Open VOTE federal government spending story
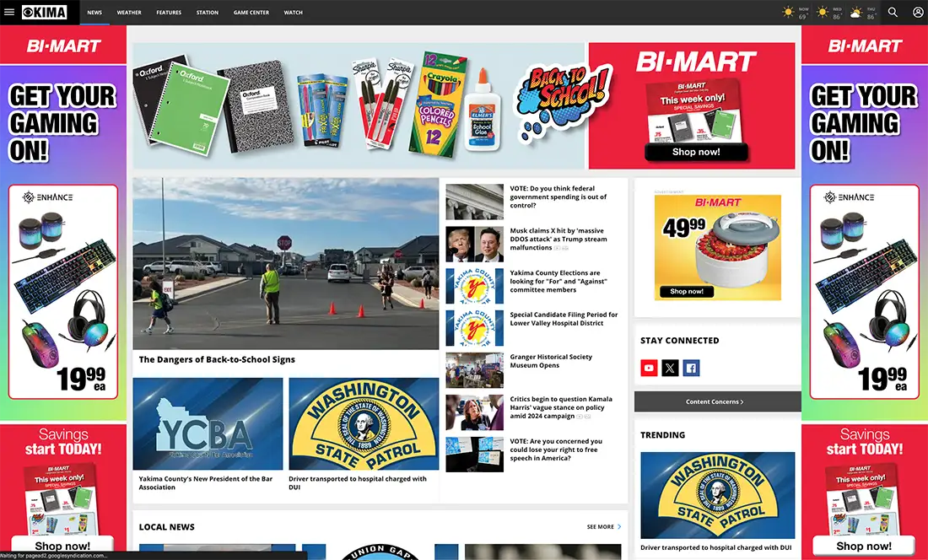 coord(558,197)
